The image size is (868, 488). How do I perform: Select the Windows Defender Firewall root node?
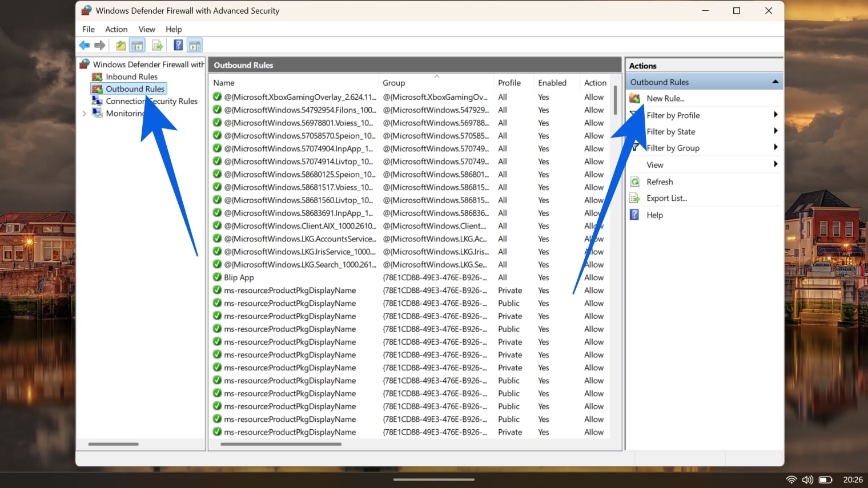148,64
